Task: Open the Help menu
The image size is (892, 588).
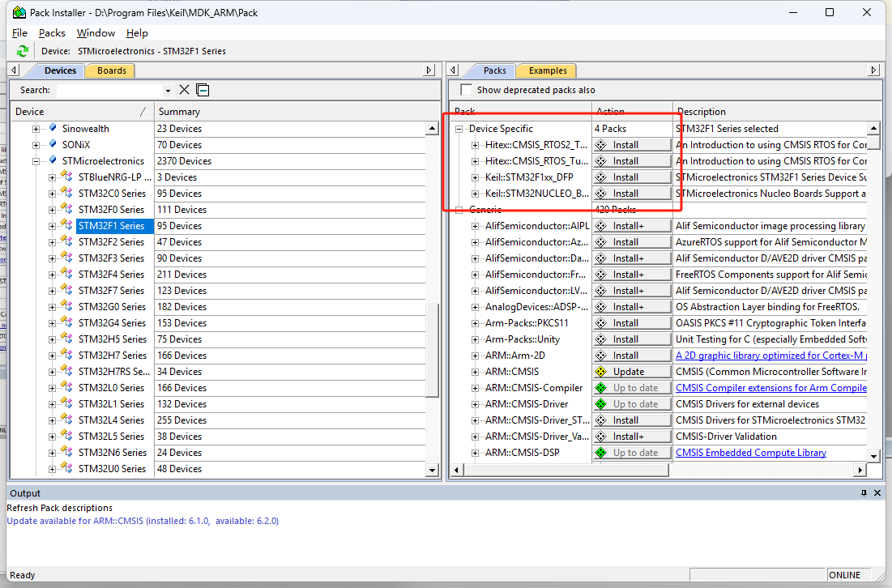Action: click(137, 33)
